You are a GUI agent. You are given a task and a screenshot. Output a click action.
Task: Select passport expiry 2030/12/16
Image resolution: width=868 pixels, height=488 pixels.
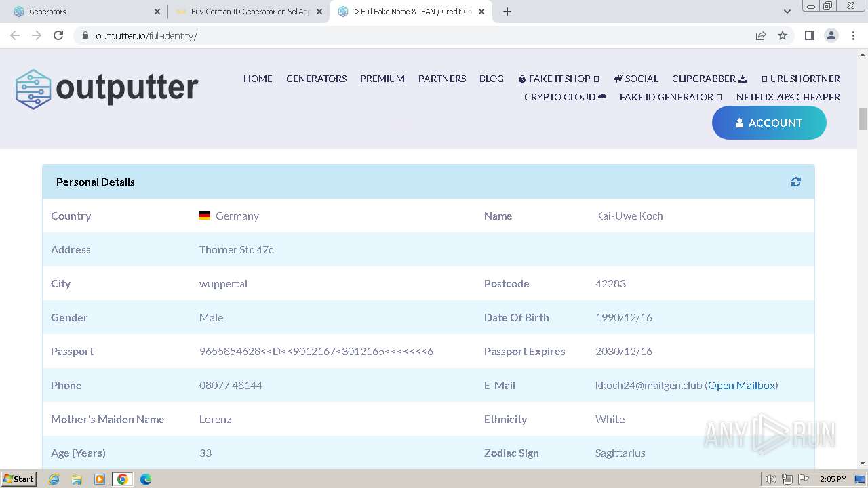[624, 351]
